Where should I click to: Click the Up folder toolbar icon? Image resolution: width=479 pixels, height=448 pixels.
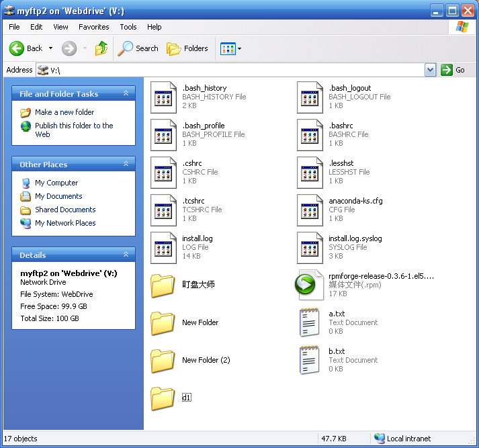tap(101, 48)
